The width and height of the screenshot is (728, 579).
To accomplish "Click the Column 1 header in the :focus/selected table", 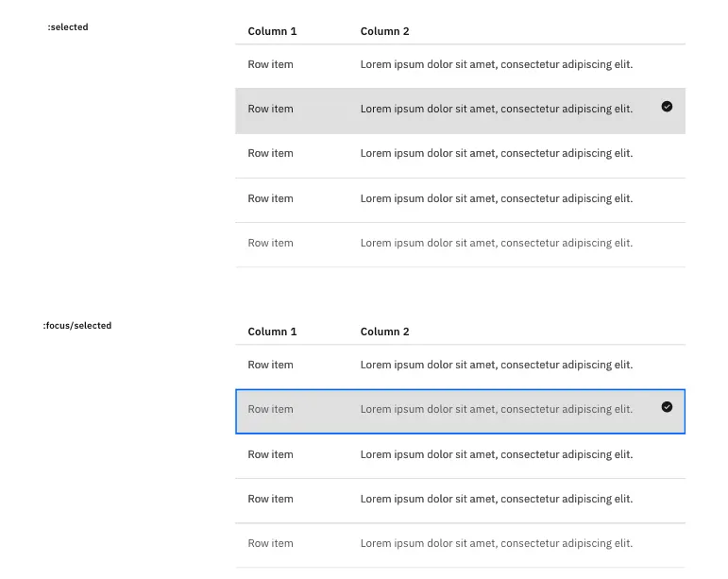I will (x=272, y=332).
